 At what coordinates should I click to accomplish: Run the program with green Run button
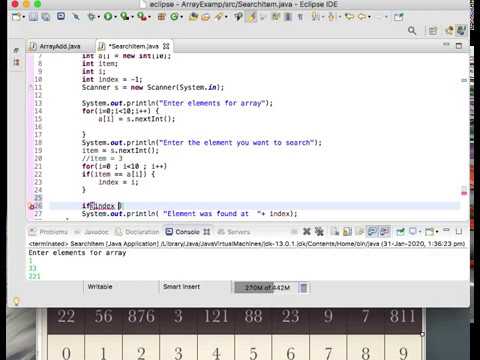point(108,16)
